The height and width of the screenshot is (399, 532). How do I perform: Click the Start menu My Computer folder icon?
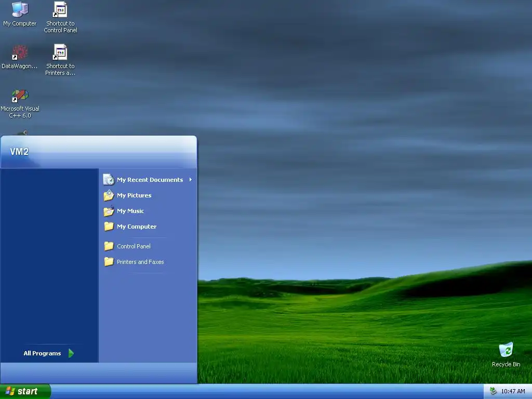click(109, 227)
